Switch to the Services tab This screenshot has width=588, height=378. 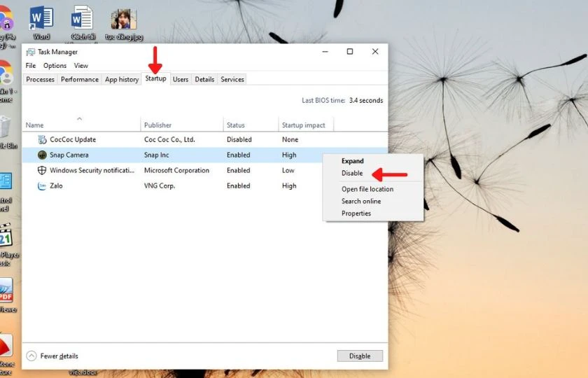coord(232,80)
